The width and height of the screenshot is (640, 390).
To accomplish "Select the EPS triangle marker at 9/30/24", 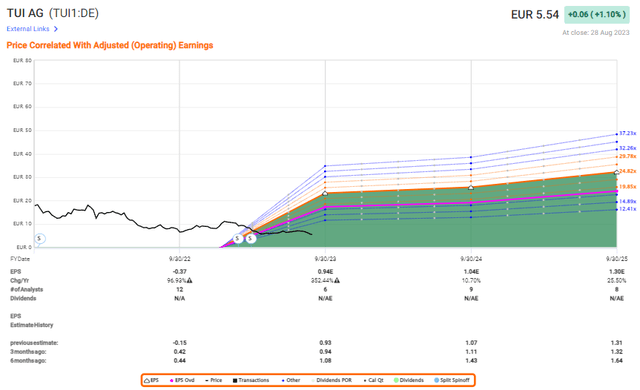I will click(471, 188).
